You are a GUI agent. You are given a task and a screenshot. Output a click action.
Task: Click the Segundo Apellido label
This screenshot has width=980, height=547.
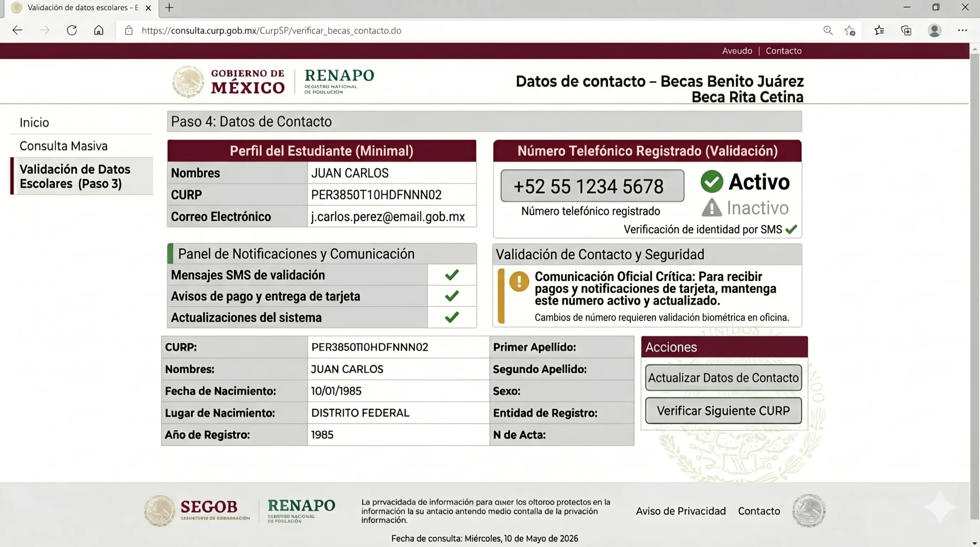click(x=540, y=369)
